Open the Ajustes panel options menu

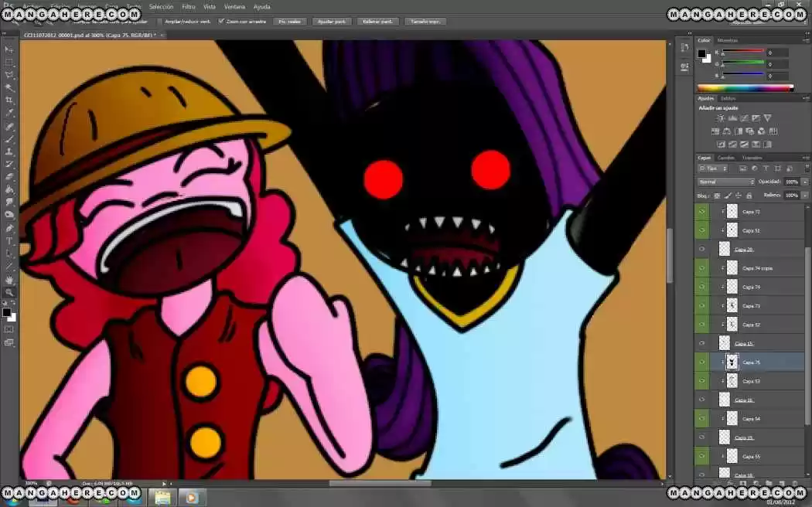(805, 98)
